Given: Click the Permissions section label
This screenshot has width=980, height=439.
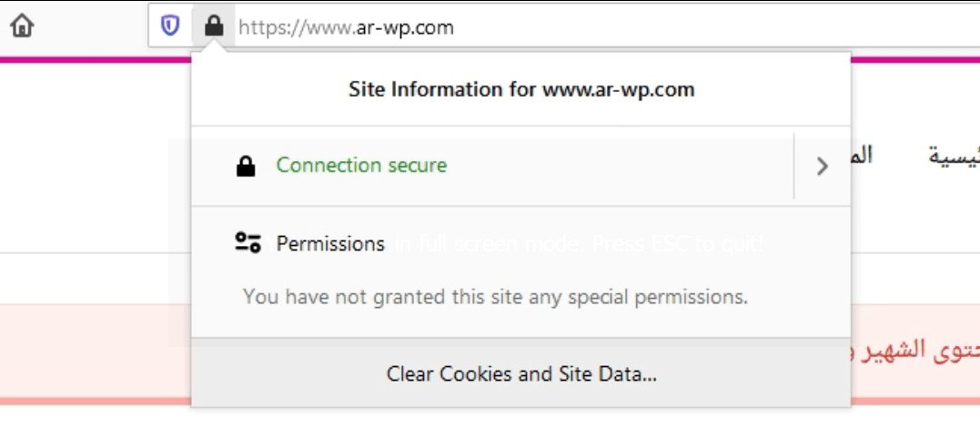Looking at the screenshot, I should coord(330,244).
